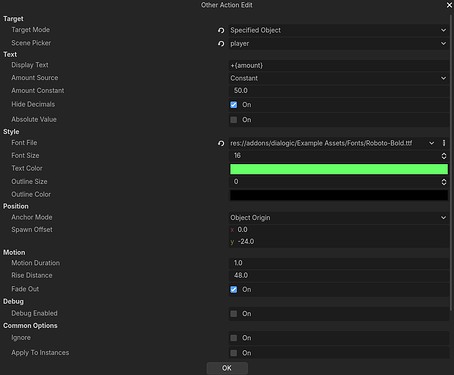Reset the Font File property
The height and width of the screenshot is (375, 454).
(221, 143)
